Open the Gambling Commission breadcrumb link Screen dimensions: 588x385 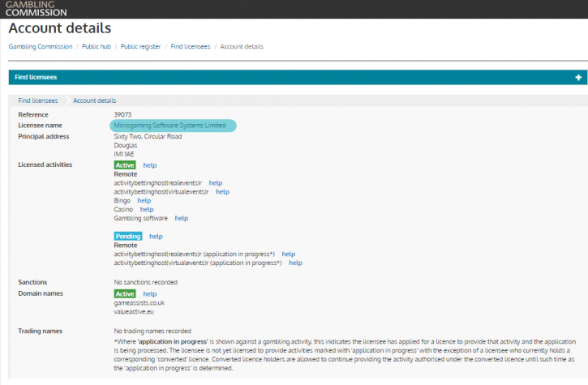tap(41, 46)
